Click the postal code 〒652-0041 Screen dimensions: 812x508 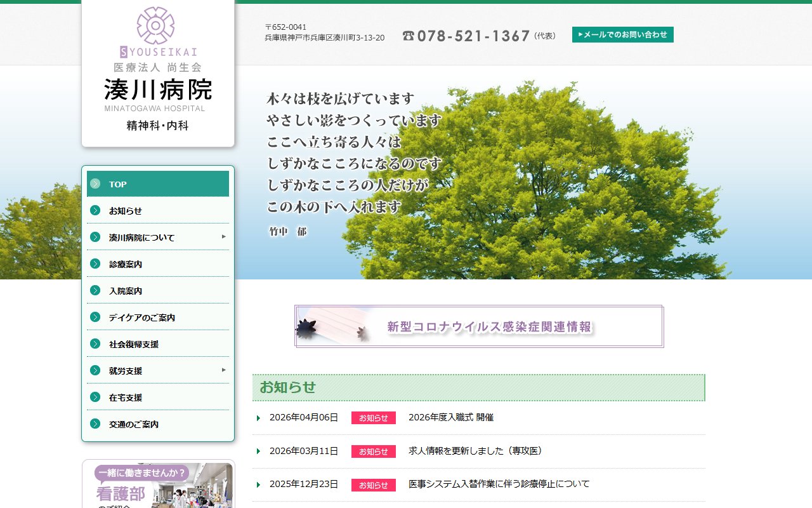coord(285,27)
